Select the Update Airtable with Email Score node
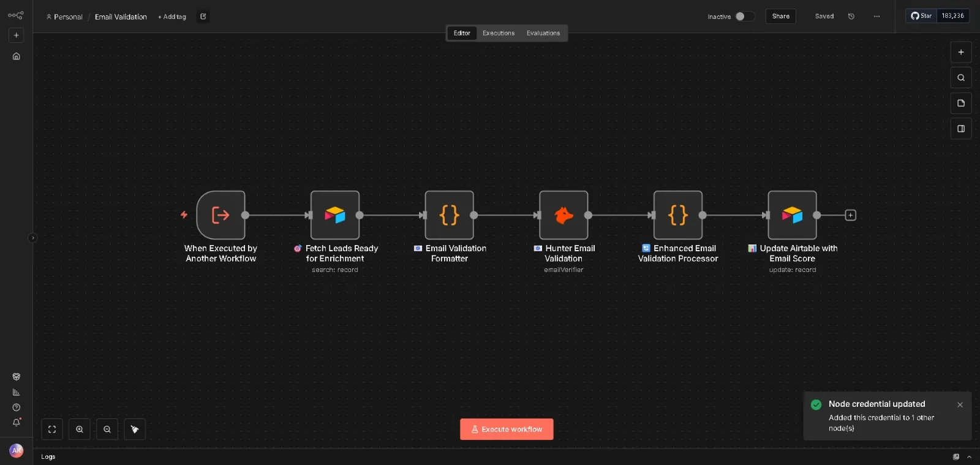 pos(793,215)
